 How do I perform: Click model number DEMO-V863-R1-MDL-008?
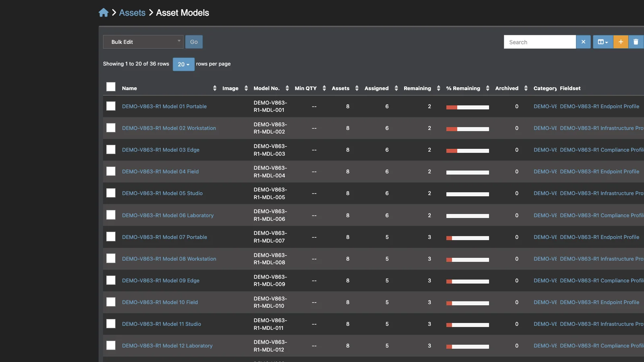tap(270, 259)
